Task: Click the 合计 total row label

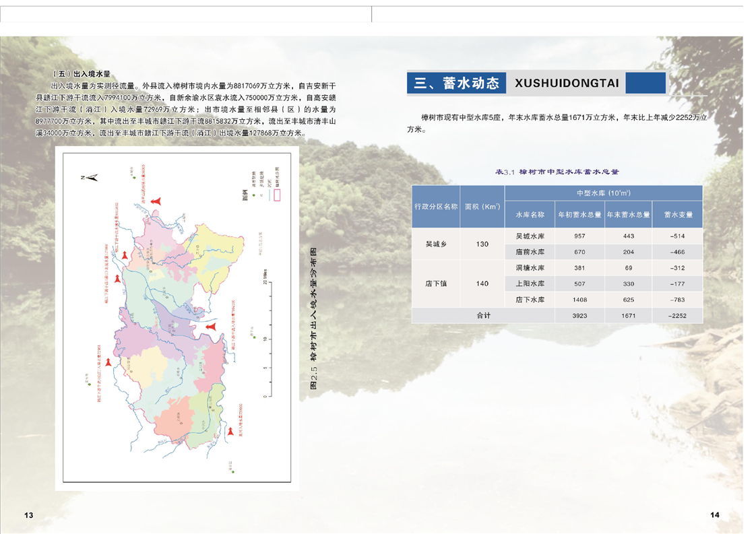Action: tap(483, 315)
